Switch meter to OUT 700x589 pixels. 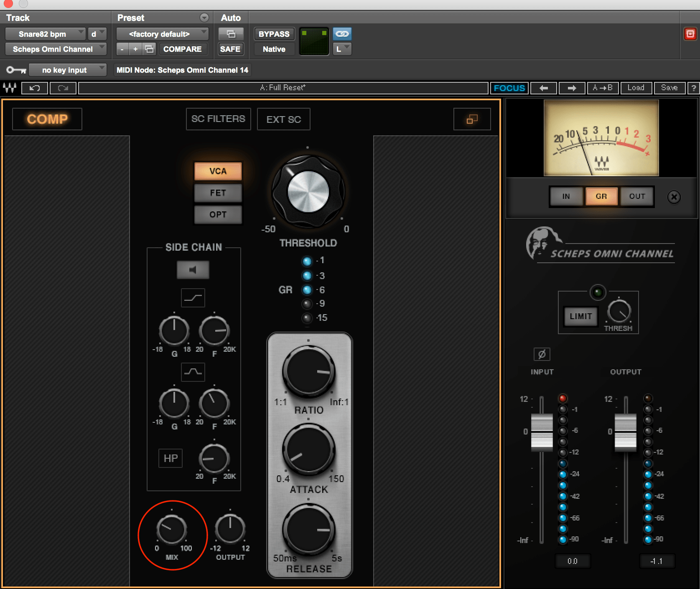637,196
